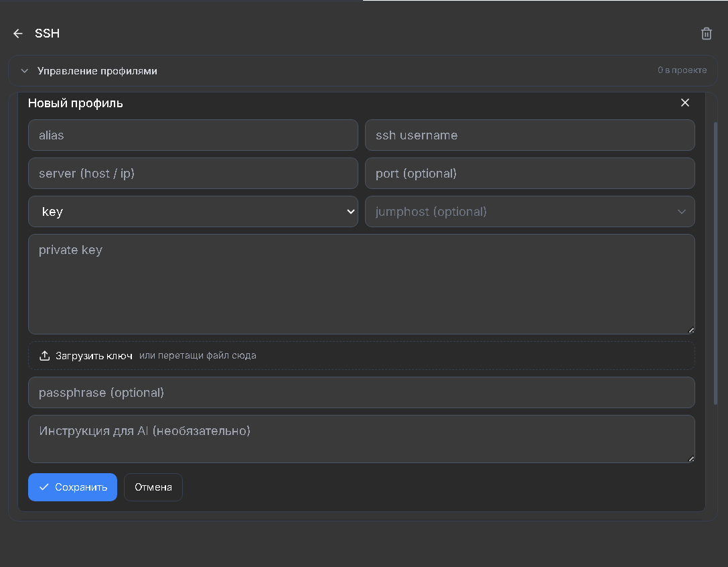
Task: Delete SSH with the trash icon
Action: pyautogui.click(x=706, y=34)
